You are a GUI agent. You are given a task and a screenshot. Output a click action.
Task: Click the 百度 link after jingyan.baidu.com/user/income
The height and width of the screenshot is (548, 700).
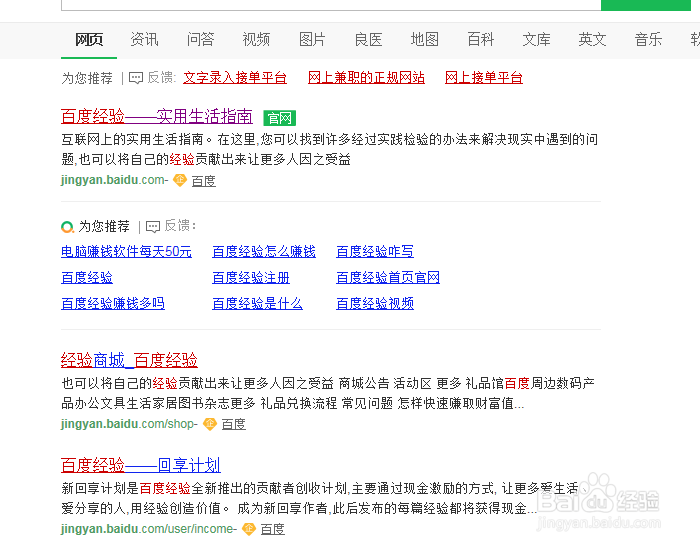click(272, 529)
